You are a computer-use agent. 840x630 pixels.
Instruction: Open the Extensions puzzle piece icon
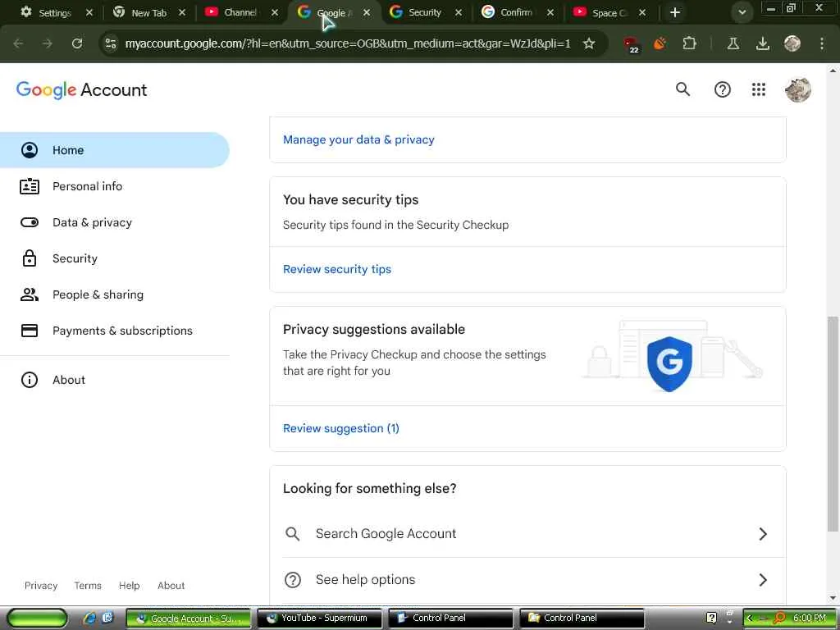(x=689, y=43)
